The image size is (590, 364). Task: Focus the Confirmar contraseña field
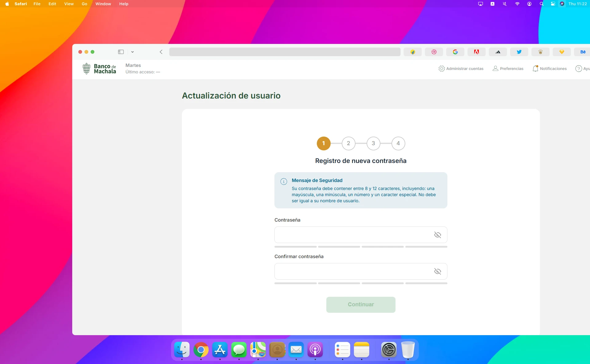tap(361, 271)
